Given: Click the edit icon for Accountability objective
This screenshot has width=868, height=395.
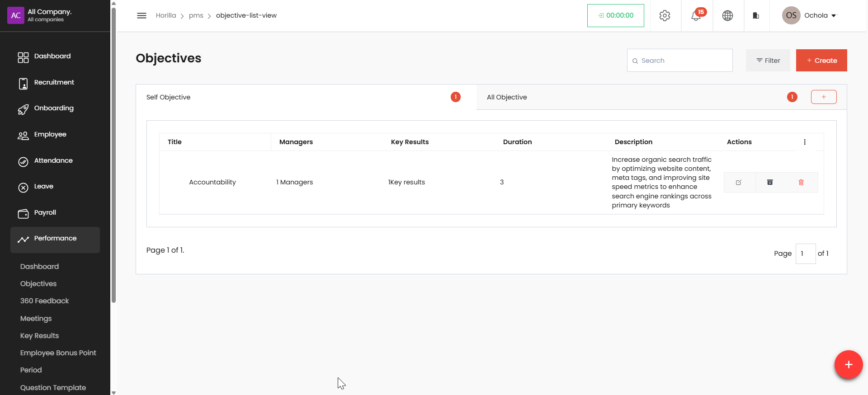Looking at the screenshot, I should 739,182.
